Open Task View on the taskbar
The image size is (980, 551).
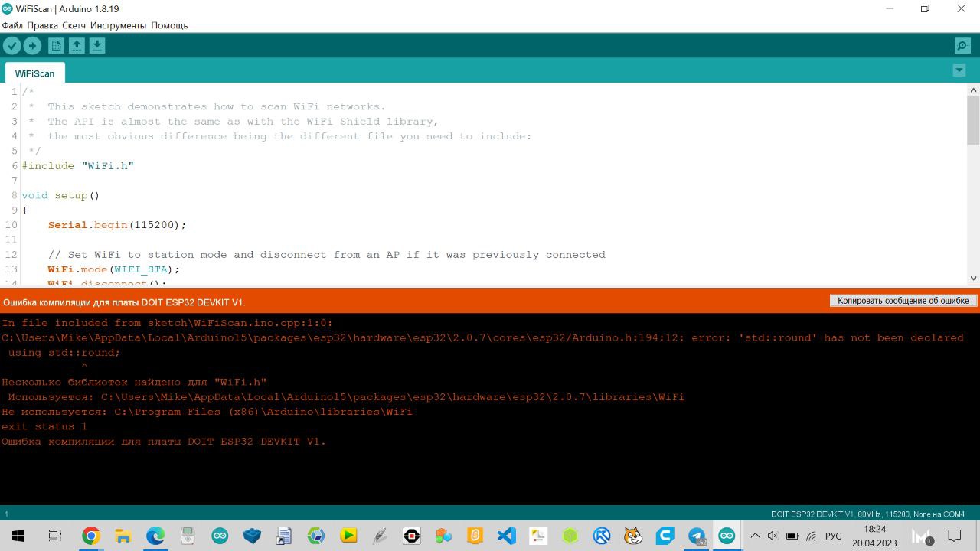tap(55, 536)
